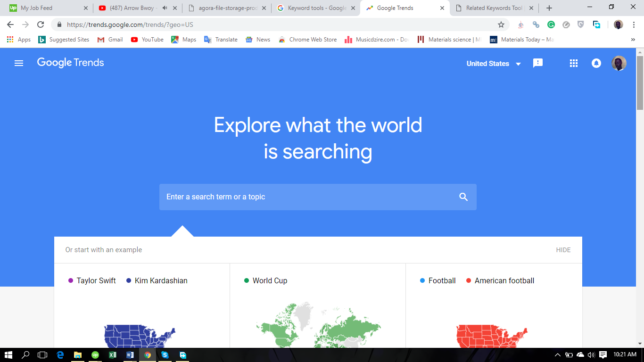Open the World Cup example card
The image size is (644, 362).
coord(317,306)
